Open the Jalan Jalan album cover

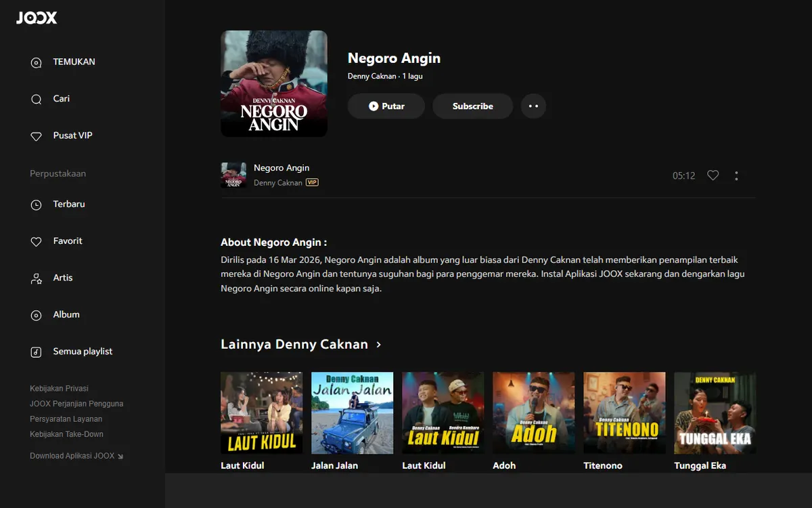[x=352, y=412]
